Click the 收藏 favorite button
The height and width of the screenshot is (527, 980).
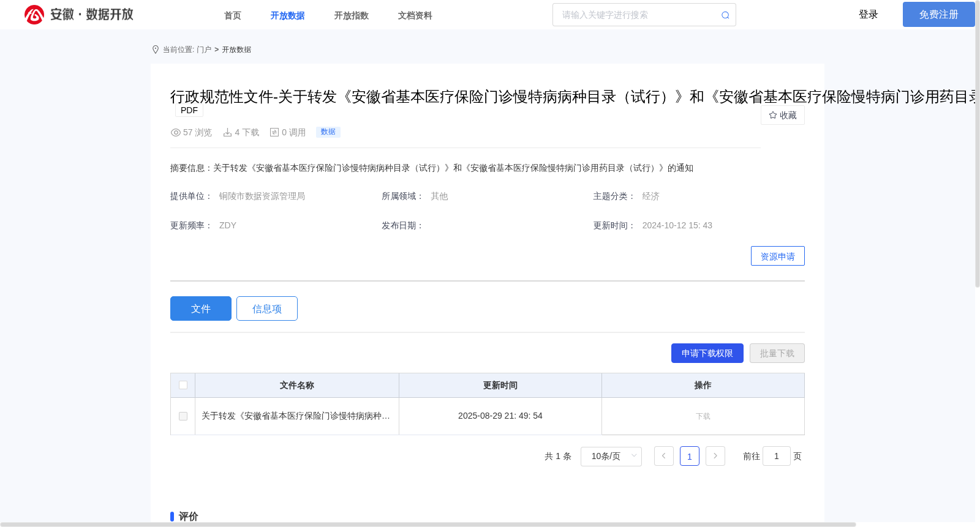(783, 115)
